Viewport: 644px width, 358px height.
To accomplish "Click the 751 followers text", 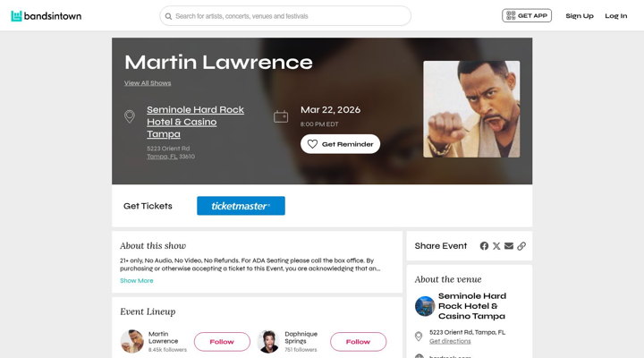I will coord(301,350).
